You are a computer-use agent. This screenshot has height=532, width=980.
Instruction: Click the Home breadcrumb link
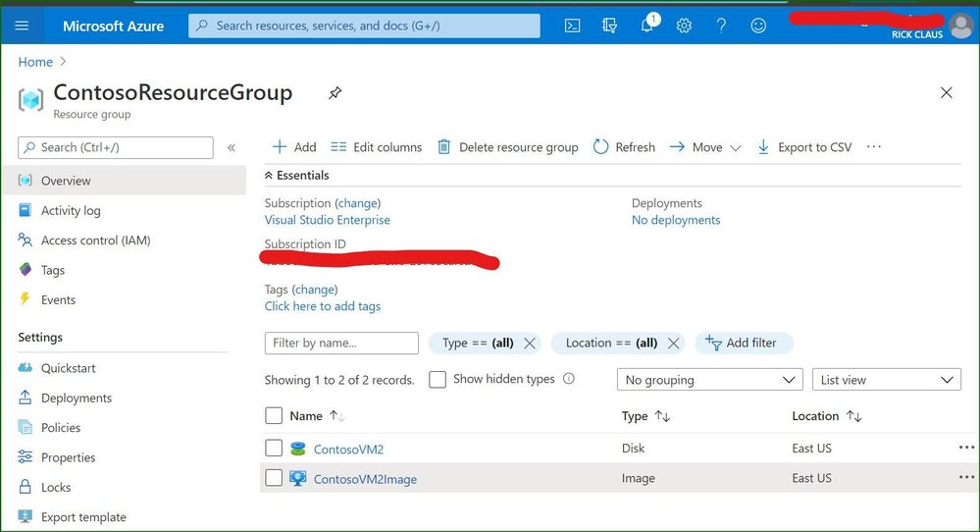[35, 62]
